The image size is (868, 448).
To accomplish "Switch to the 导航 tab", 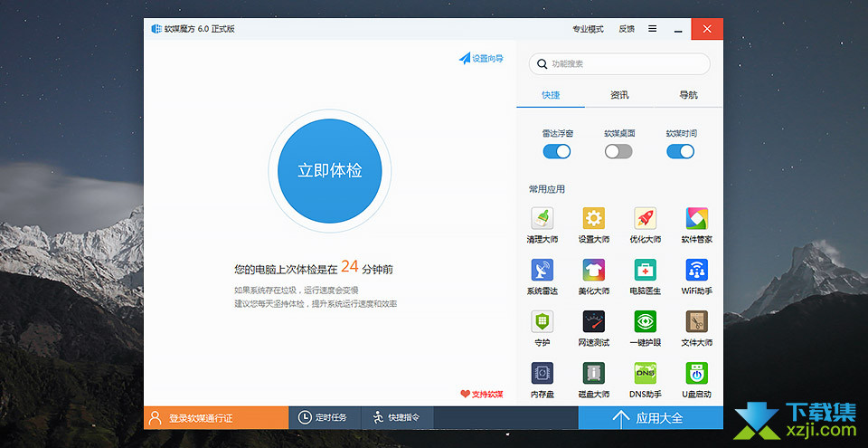I will pyautogui.click(x=688, y=95).
